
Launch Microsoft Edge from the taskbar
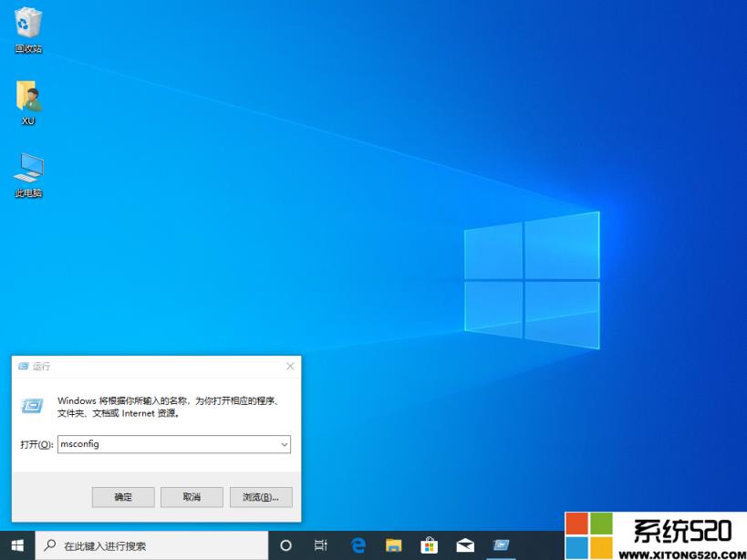[356, 544]
